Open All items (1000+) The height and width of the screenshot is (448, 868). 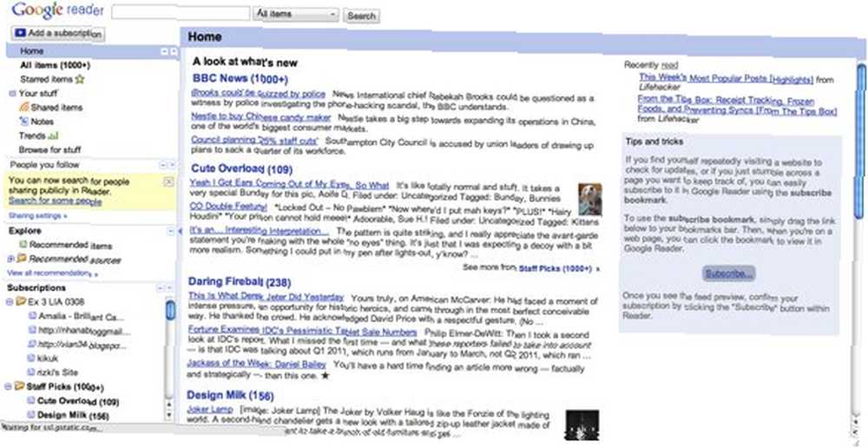55,65
